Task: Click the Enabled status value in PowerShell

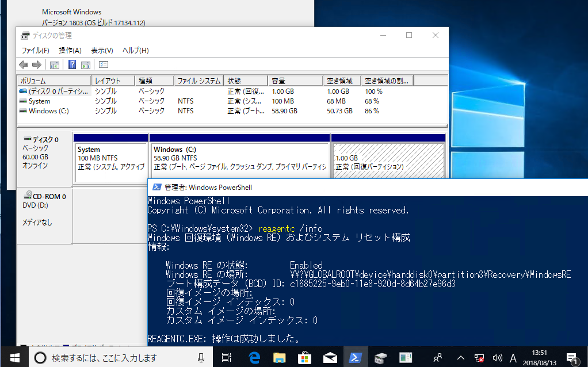Action: pos(306,265)
